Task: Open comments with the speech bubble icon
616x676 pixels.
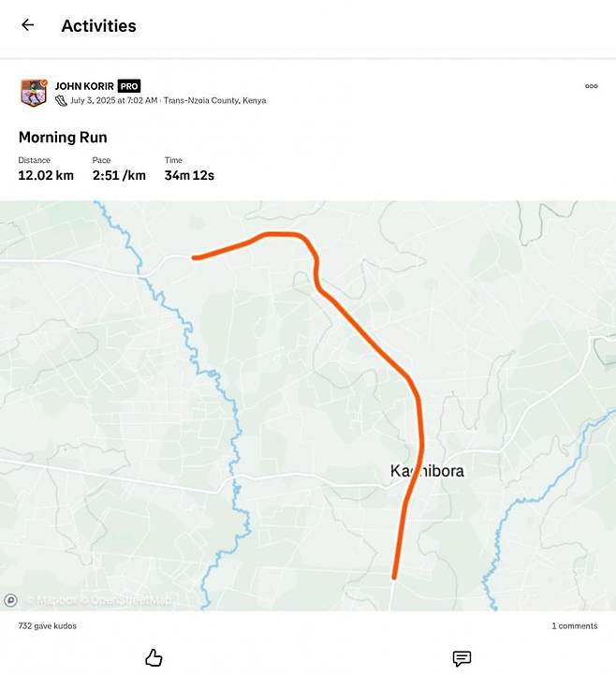Action: (462, 658)
